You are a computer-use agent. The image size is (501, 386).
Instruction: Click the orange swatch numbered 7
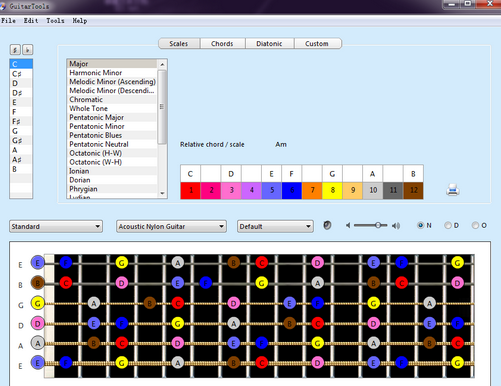point(312,190)
